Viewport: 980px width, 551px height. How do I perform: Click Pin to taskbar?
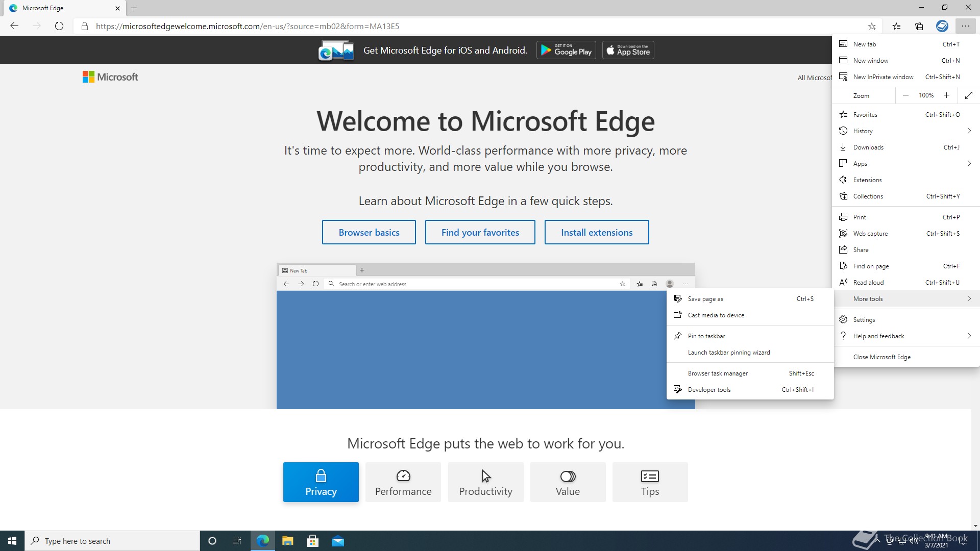(x=750, y=336)
